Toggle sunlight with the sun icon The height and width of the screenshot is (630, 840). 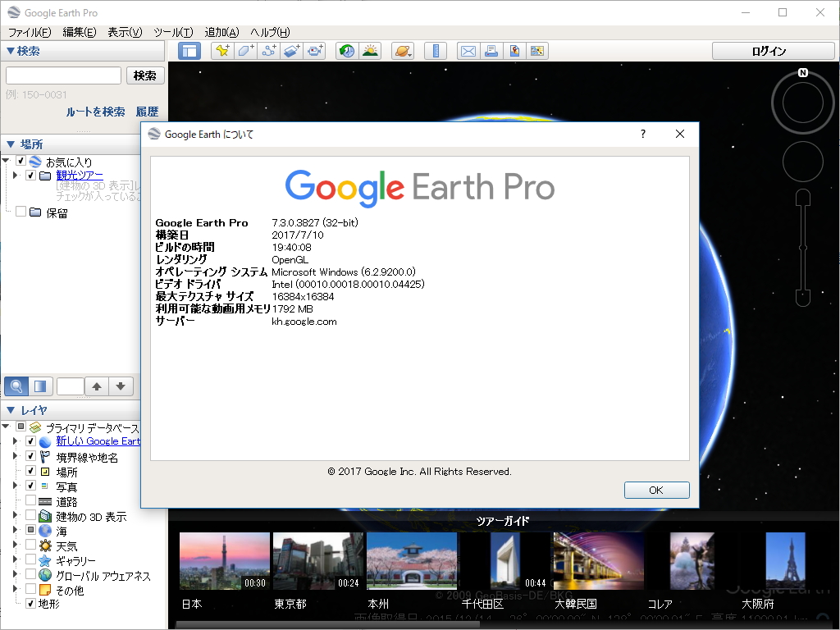coord(371,50)
